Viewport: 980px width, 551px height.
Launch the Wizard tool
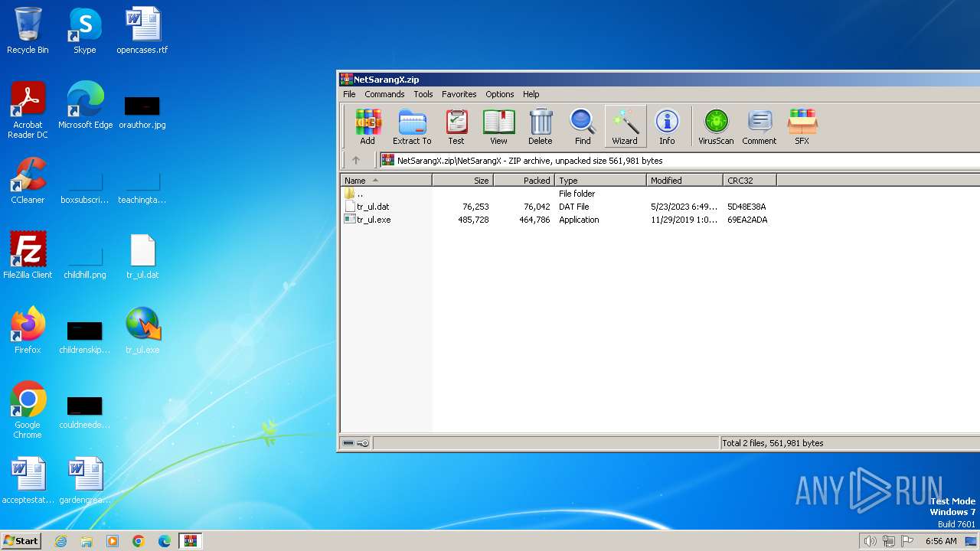(625, 126)
